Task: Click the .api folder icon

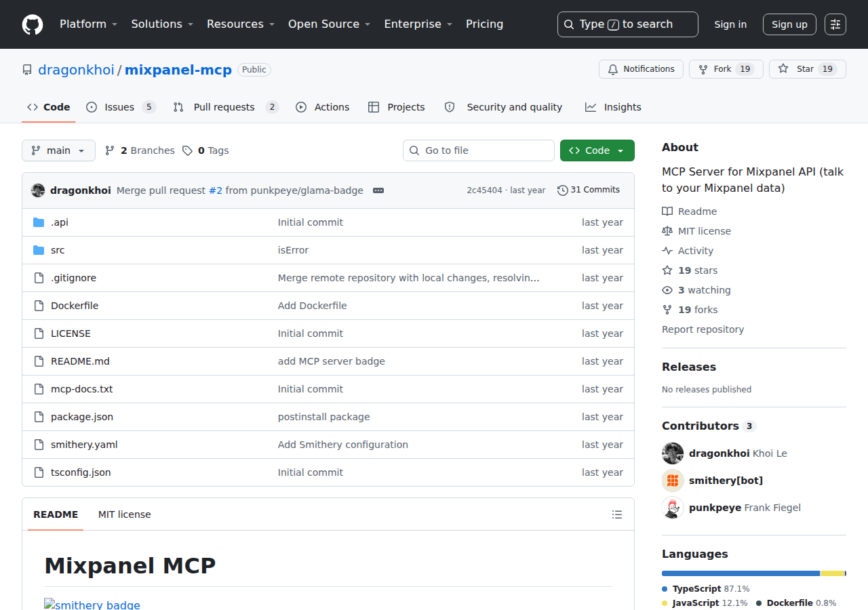Action: pyautogui.click(x=39, y=222)
